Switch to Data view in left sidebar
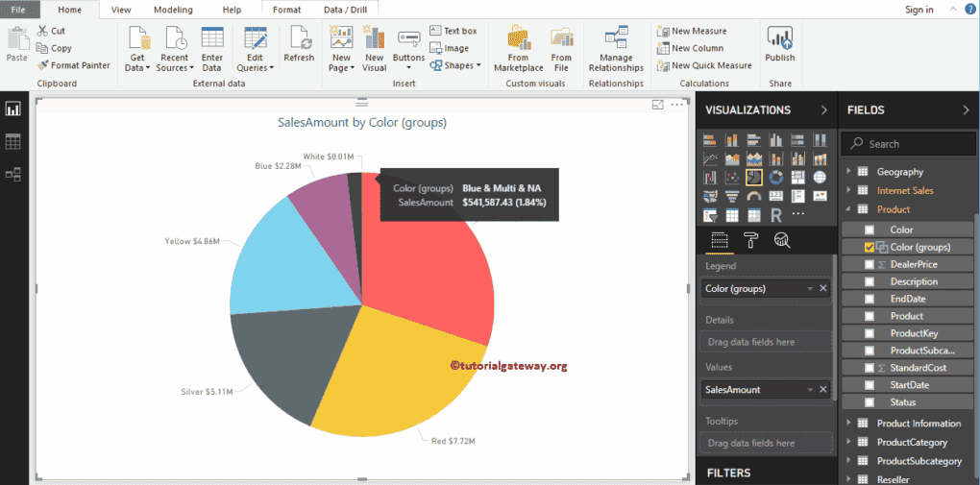980x485 pixels. [x=12, y=142]
